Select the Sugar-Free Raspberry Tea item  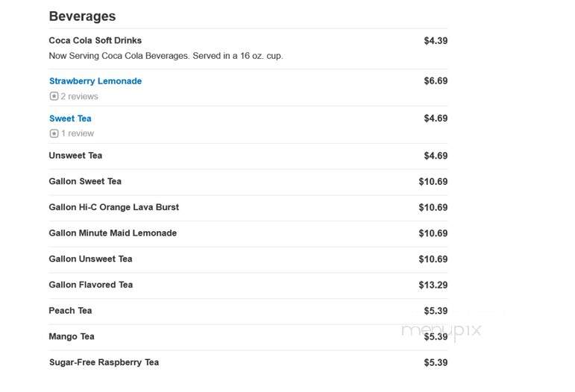point(104,362)
